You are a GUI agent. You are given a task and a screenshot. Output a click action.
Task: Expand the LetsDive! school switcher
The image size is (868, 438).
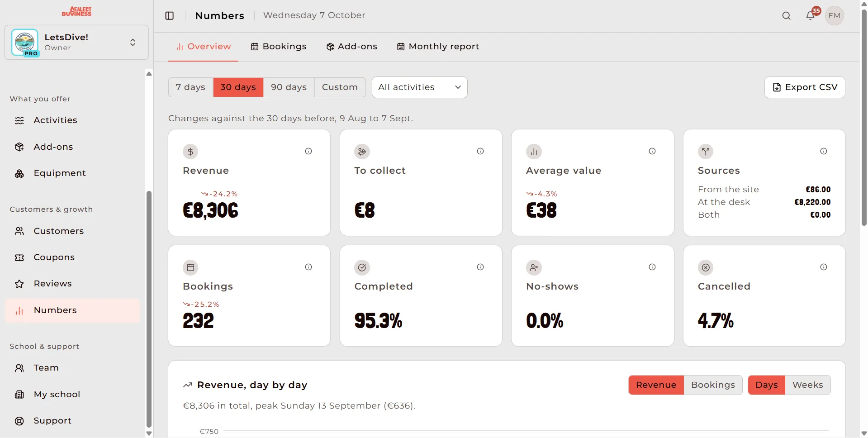tap(133, 43)
